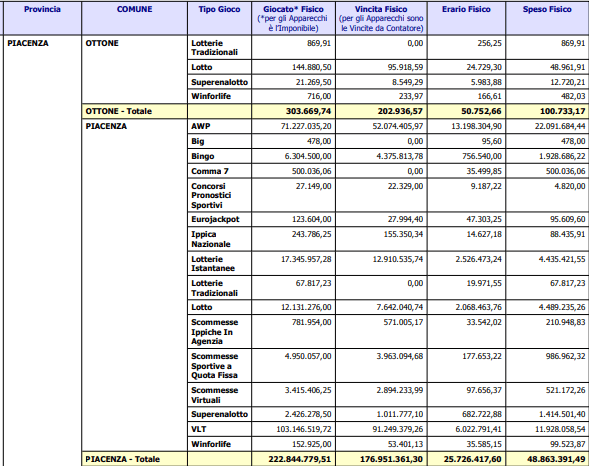This screenshot has width=589, height=466.
Task: Select the COMUNE column header
Action: pos(134,18)
